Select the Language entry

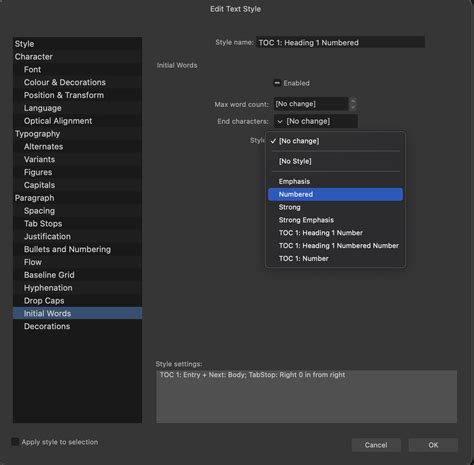[x=77, y=108]
